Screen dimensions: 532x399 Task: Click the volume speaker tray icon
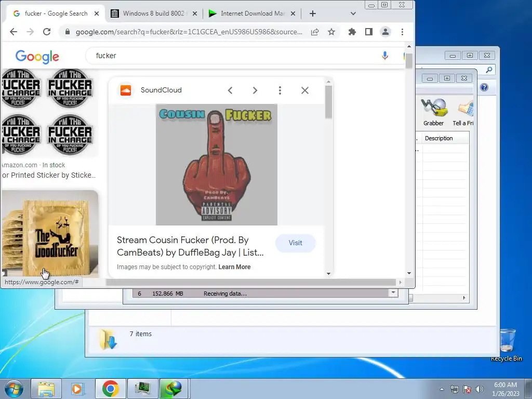[480, 389]
